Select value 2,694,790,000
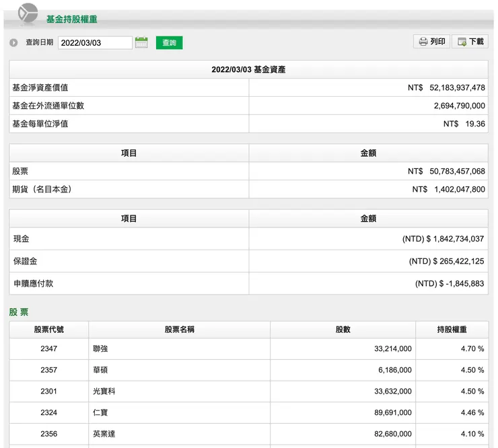The width and height of the screenshot is (498, 448). click(460, 106)
